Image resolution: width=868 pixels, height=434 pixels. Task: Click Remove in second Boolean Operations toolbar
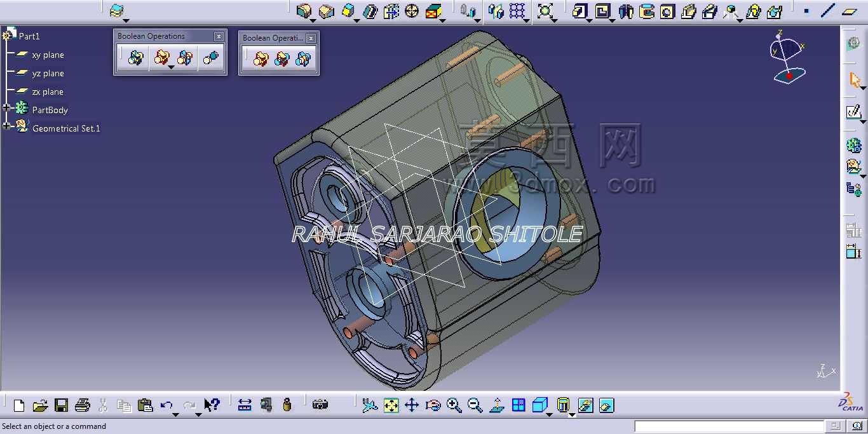coord(281,59)
